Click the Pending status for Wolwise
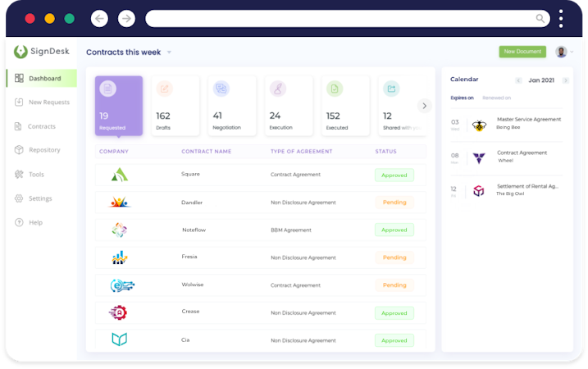The height and width of the screenshot is (369, 588). coord(394,285)
